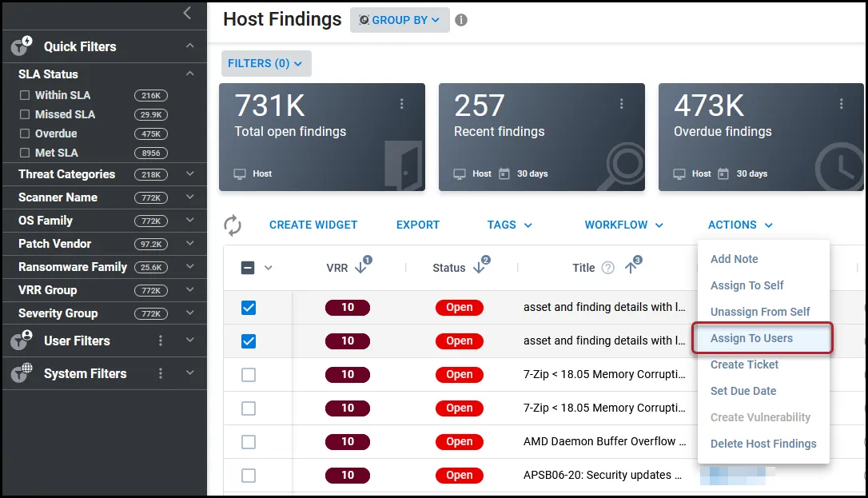The image size is (868, 498).
Task: Click the Host monitor icon on Recent findings card
Action: 460,173
